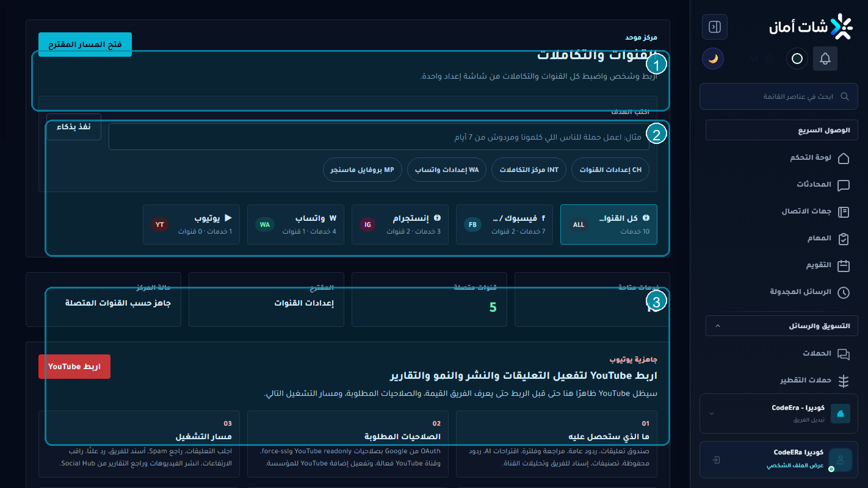Select the إنستجرام channel card
This screenshot has height=488, width=868.
coord(400,224)
